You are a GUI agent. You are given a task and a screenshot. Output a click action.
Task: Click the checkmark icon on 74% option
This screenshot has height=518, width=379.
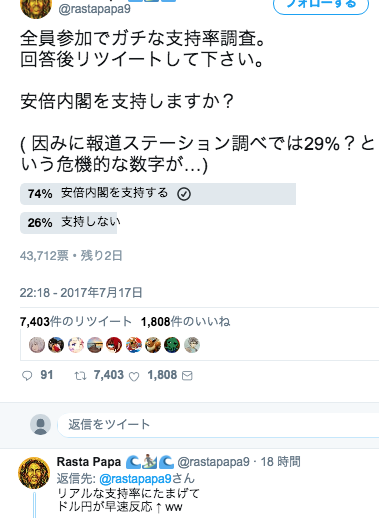pos(184,194)
